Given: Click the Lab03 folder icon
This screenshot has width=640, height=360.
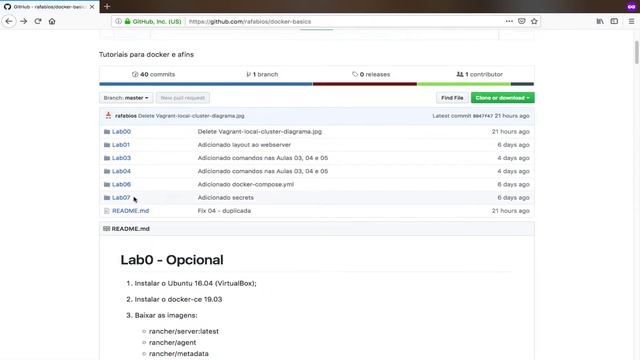Looking at the screenshot, I should (x=107, y=158).
